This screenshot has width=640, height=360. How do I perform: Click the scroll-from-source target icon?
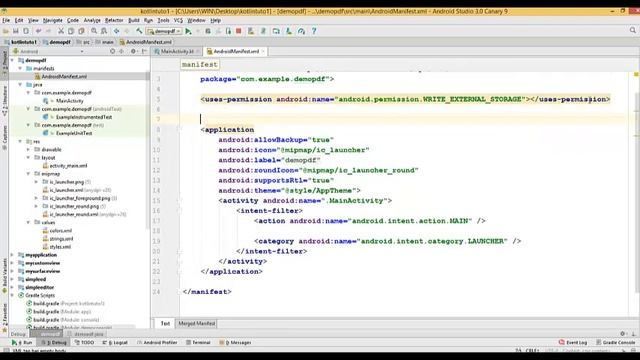pyautogui.click(x=113, y=51)
